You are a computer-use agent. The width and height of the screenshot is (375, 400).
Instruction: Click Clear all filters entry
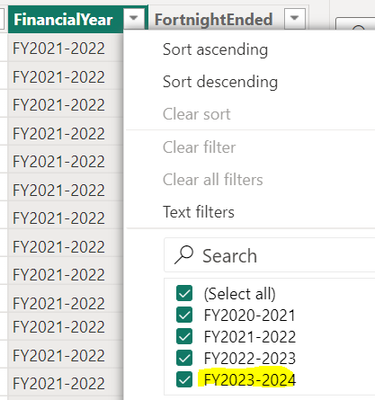(x=213, y=179)
